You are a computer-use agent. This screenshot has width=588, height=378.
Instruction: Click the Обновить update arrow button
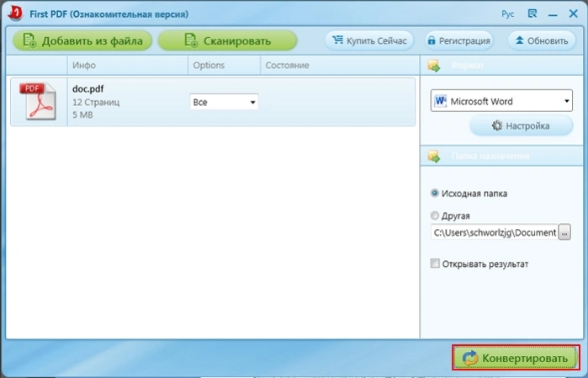[x=542, y=40]
